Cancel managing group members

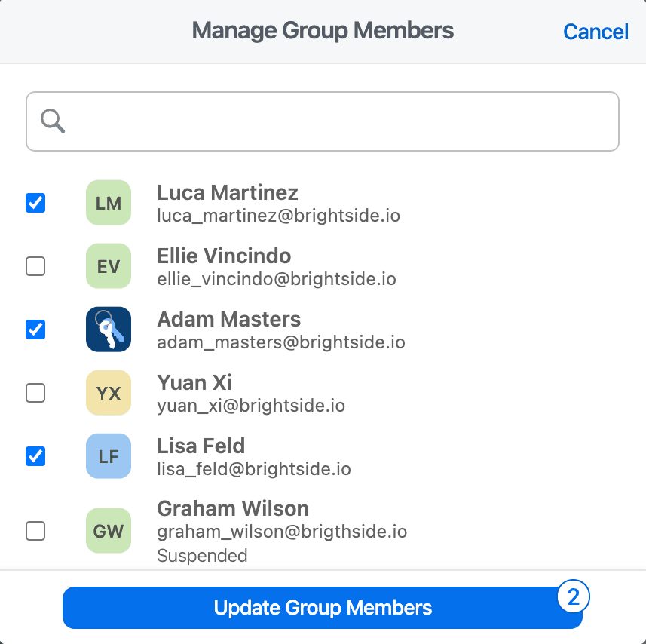tap(595, 32)
